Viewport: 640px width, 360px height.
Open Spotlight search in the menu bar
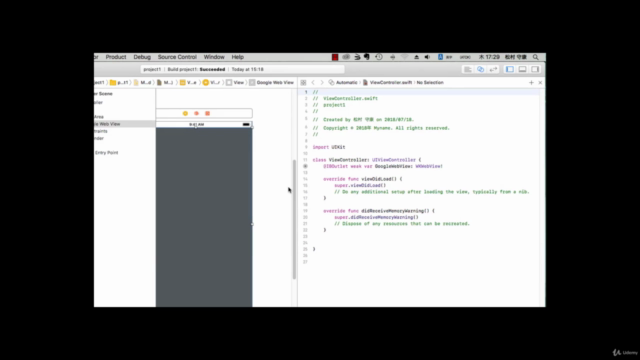pyautogui.click(x=536, y=57)
